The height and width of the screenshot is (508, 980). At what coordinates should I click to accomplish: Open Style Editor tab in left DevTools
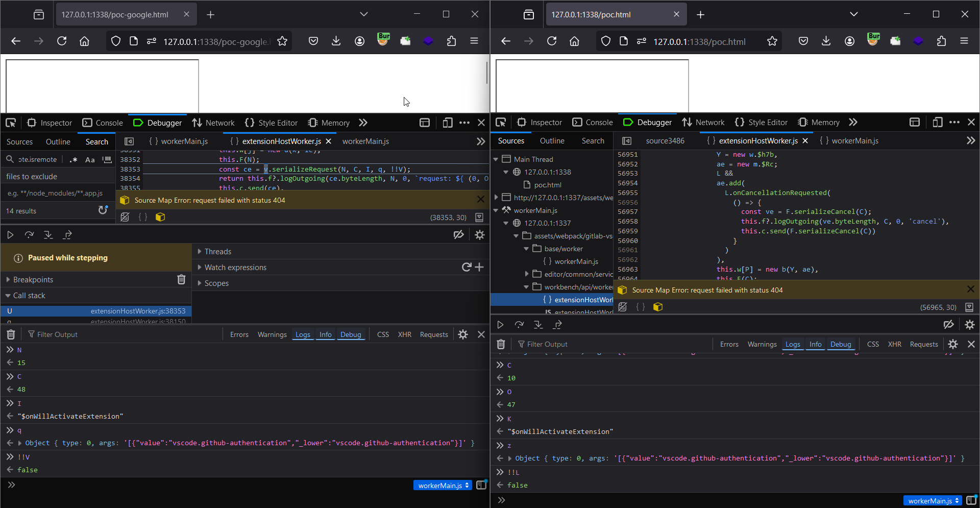(x=272, y=123)
